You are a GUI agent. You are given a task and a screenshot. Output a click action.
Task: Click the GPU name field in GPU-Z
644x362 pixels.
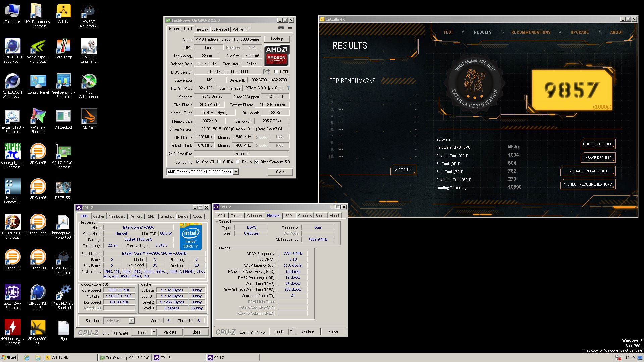(228, 39)
